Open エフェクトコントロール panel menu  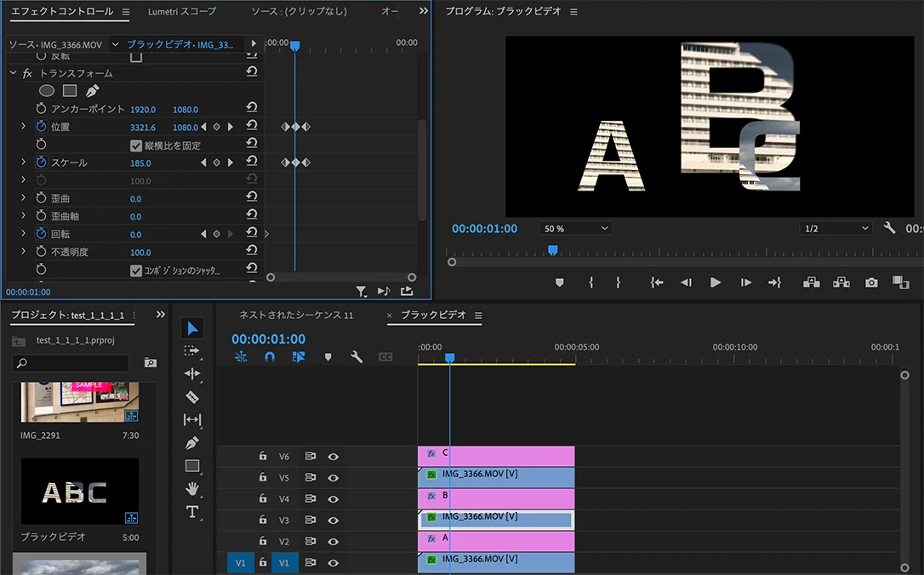pyautogui.click(x=126, y=12)
